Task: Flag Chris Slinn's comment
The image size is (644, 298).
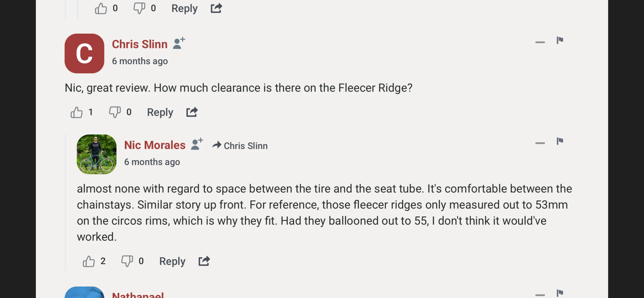Action: (560, 41)
